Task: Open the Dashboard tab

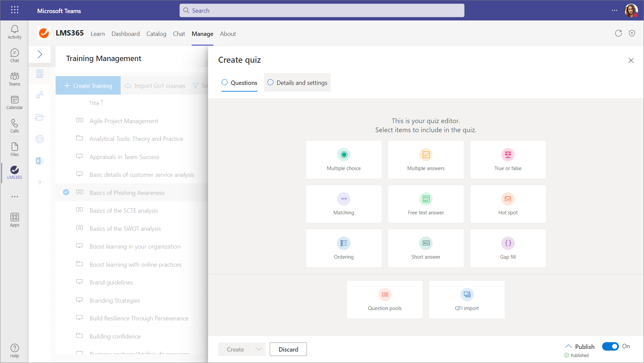Action: 125,34
